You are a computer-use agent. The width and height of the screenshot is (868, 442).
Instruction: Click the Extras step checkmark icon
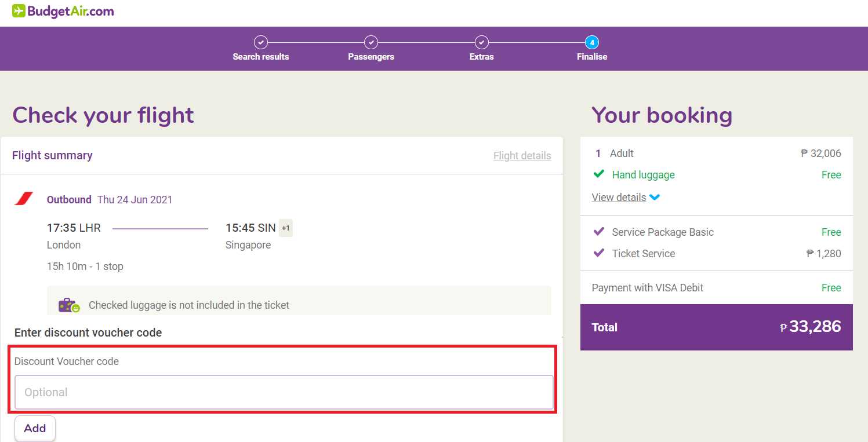(x=481, y=42)
